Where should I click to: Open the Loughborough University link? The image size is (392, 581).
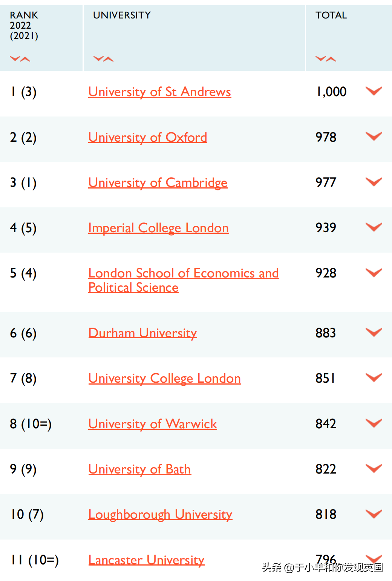tap(160, 514)
